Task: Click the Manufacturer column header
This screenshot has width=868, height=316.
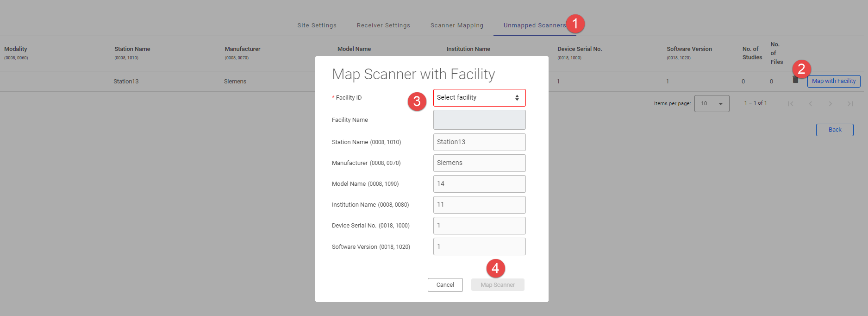Action: click(243, 49)
